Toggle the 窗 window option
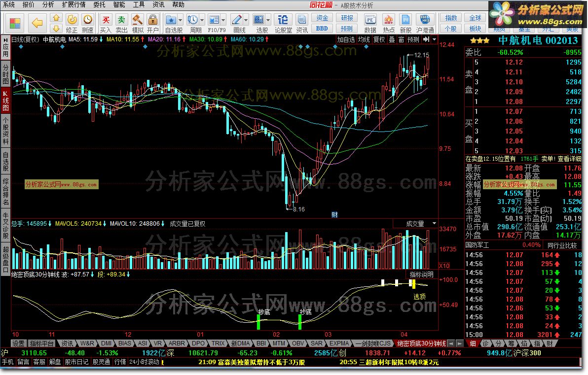 click(x=401, y=39)
